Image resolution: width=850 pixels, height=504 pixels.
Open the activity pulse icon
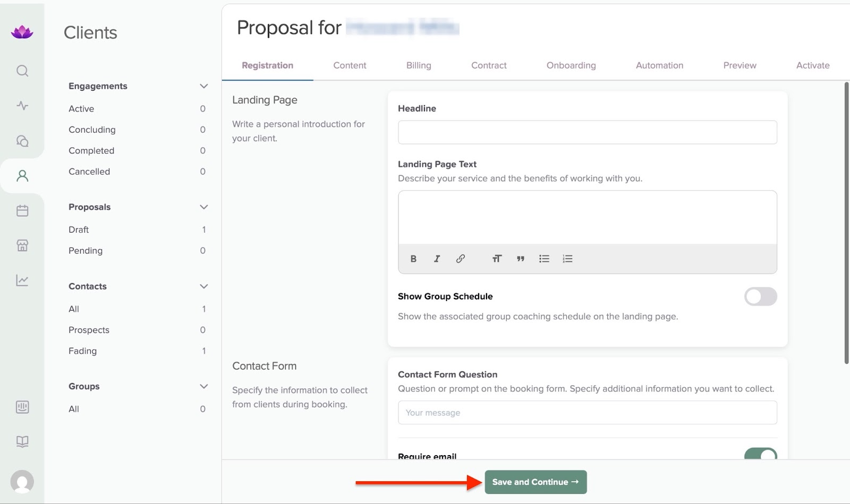coord(22,105)
